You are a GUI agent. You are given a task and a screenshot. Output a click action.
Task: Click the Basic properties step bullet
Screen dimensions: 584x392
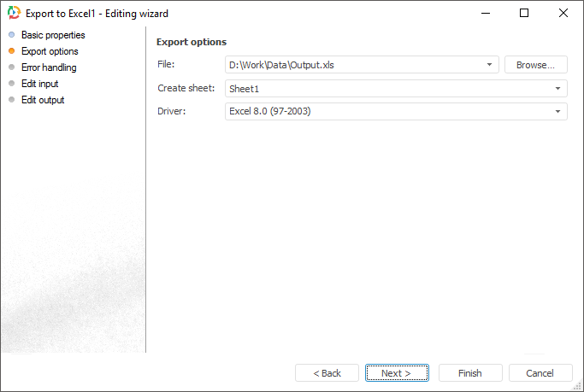pyautogui.click(x=11, y=35)
